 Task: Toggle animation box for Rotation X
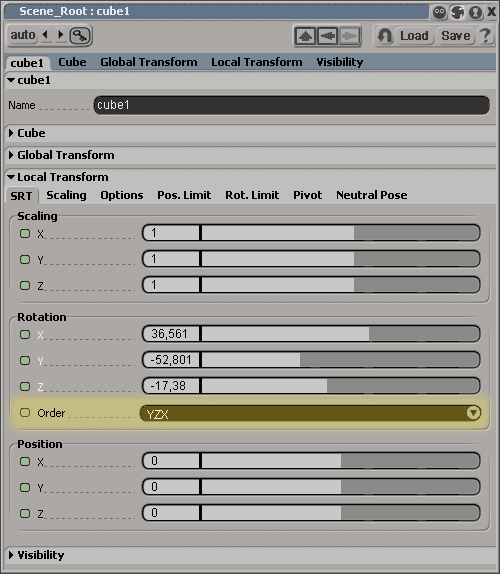[25, 335]
